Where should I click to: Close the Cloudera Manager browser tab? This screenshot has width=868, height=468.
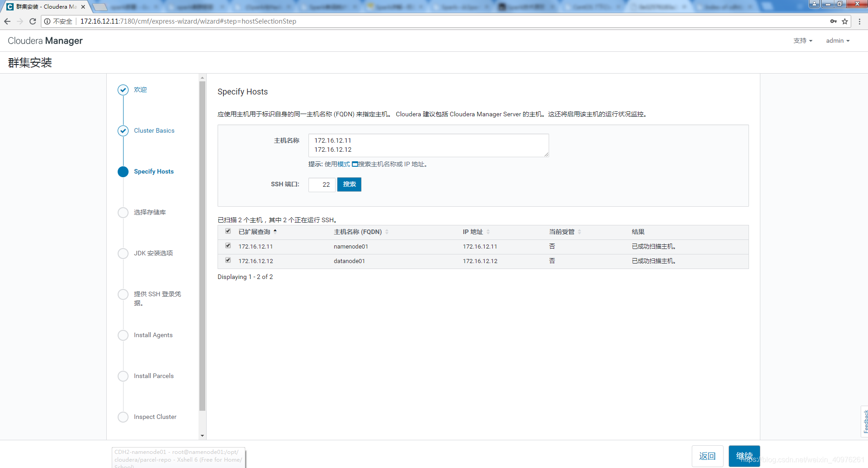pyautogui.click(x=83, y=7)
